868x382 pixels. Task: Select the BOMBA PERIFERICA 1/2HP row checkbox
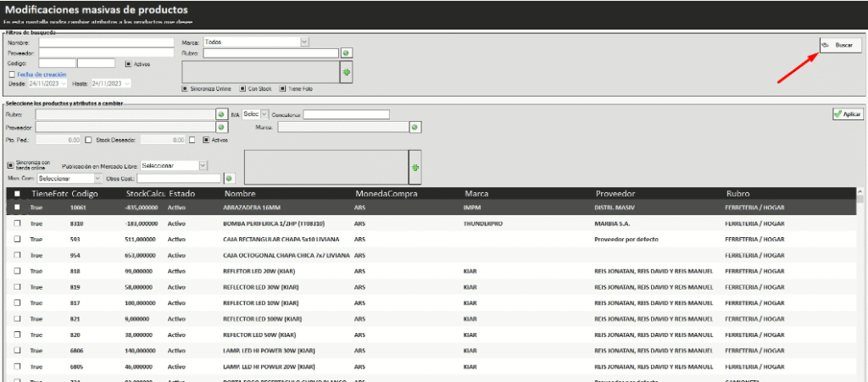click(17, 223)
